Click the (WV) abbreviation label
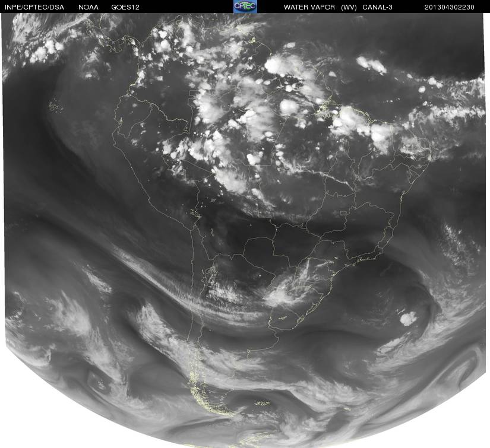 tap(349, 7)
